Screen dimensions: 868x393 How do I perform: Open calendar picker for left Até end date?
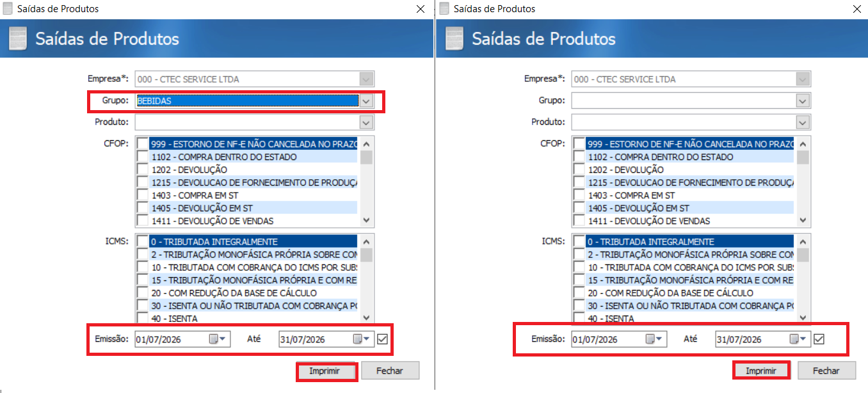click(362, 340)
